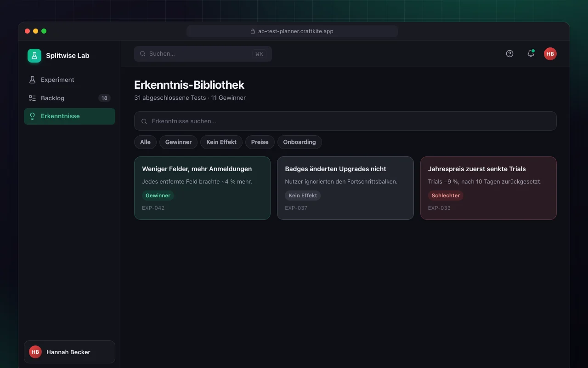The width and height of the screenshot is (588, 368).
Task: Click the EXP-033 identifier
Action: pos(439,208)
